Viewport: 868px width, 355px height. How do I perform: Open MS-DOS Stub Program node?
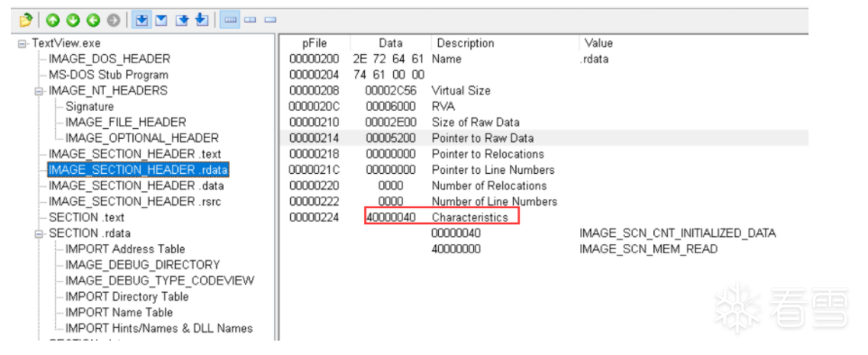[x=108, y=75]
